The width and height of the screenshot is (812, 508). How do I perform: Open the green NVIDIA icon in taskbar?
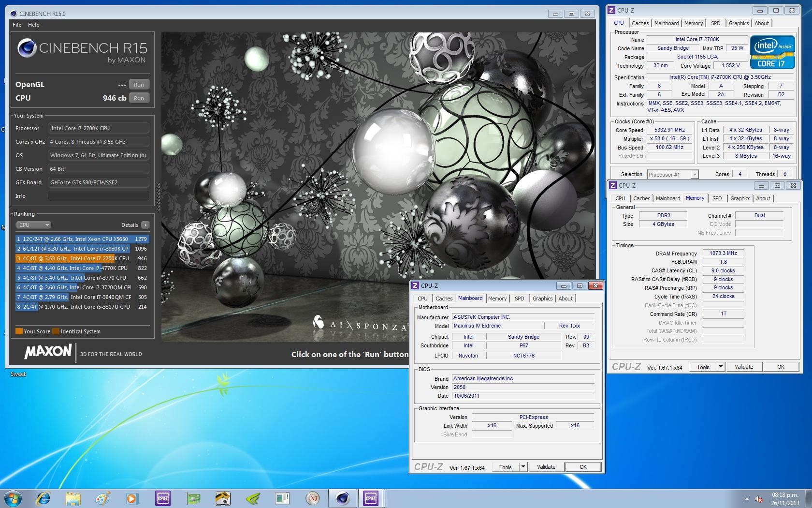pyautogui.click(x=253, y=498)
